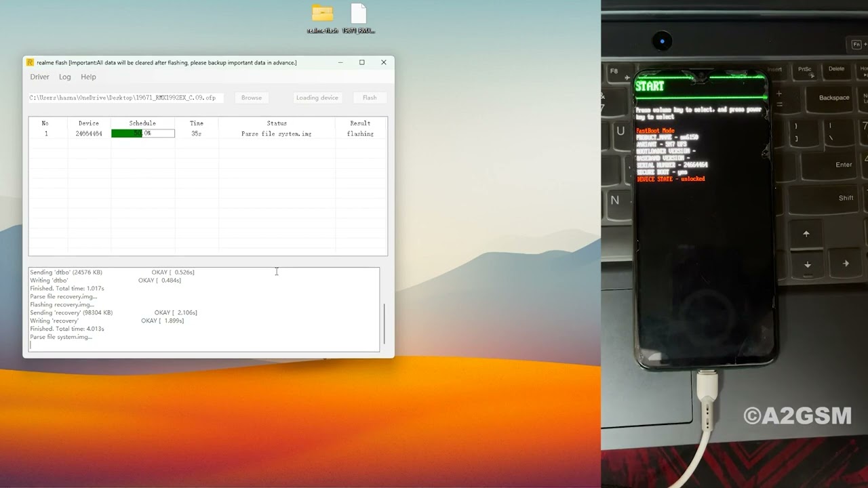Click the Schedule column header
This screenshot has height=488, width=868.
pyautogui.click(x=142, y=123)
